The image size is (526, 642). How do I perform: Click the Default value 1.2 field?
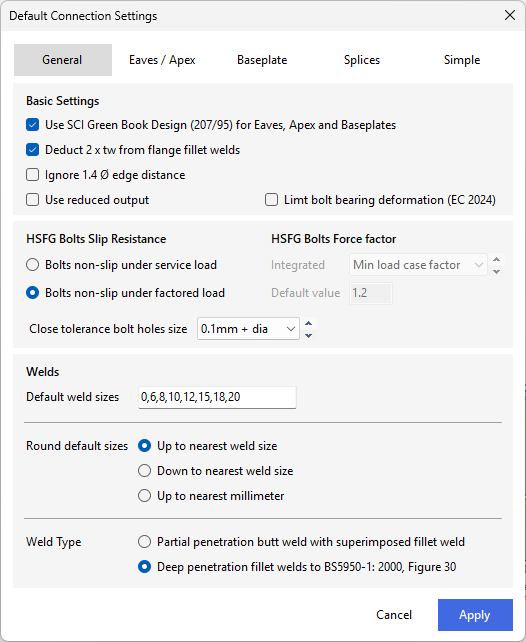[371, 293]
